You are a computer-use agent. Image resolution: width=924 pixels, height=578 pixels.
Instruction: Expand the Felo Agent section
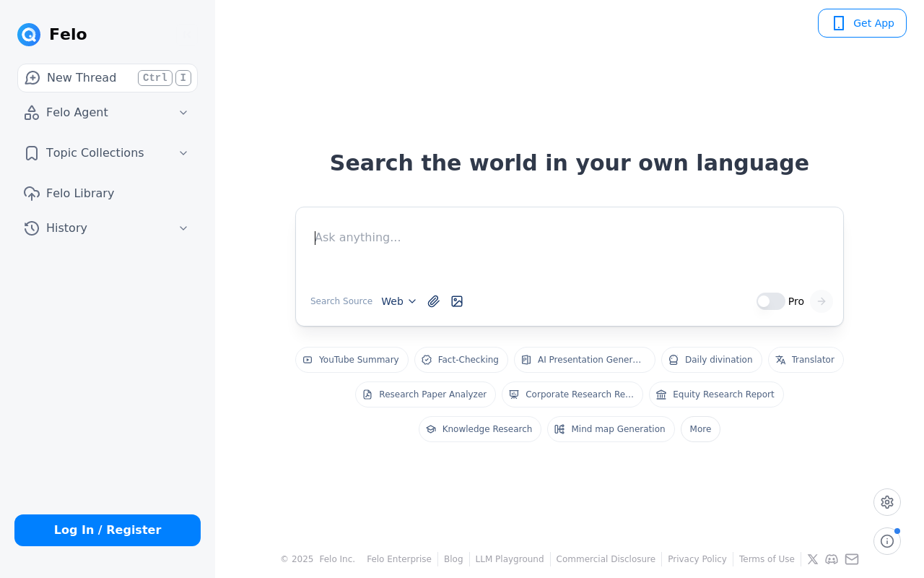183,113
